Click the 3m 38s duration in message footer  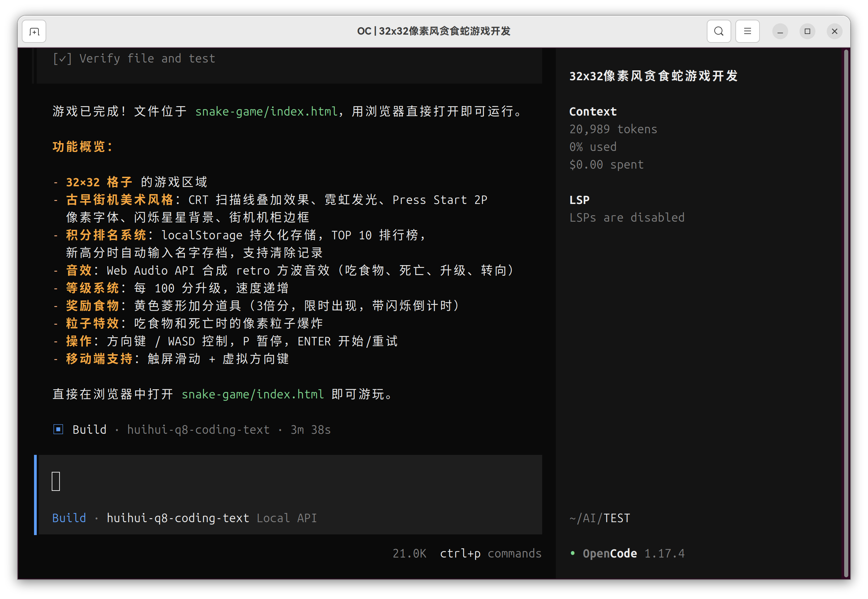click(x=311, y=429)
